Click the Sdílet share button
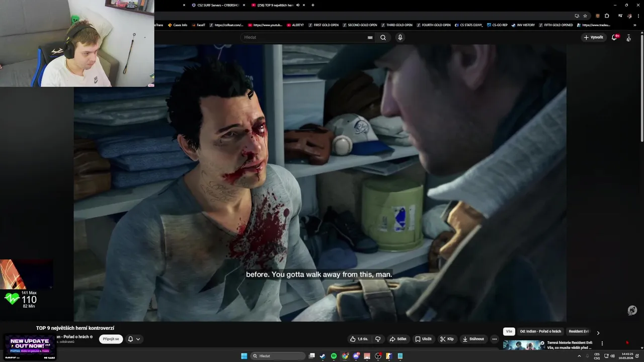 (x=398, y=339)
